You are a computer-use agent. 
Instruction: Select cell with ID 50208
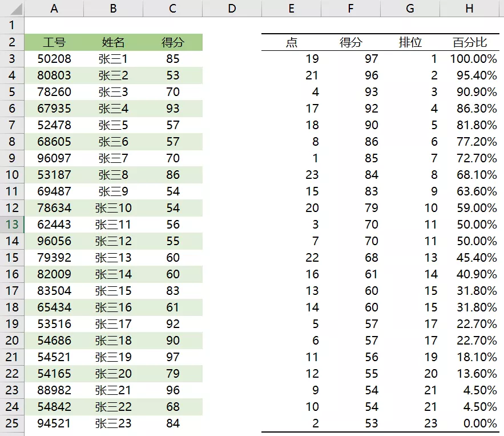coord(54,58)
